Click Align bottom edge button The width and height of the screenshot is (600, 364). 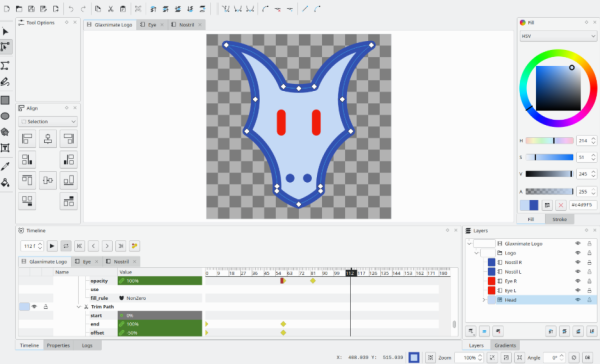(68, 180)
